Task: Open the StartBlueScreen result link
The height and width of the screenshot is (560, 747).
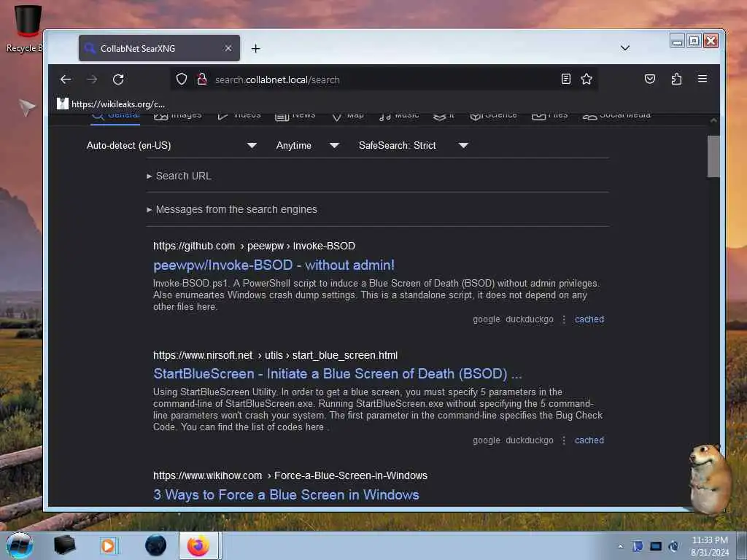Action: coord(337,374)
